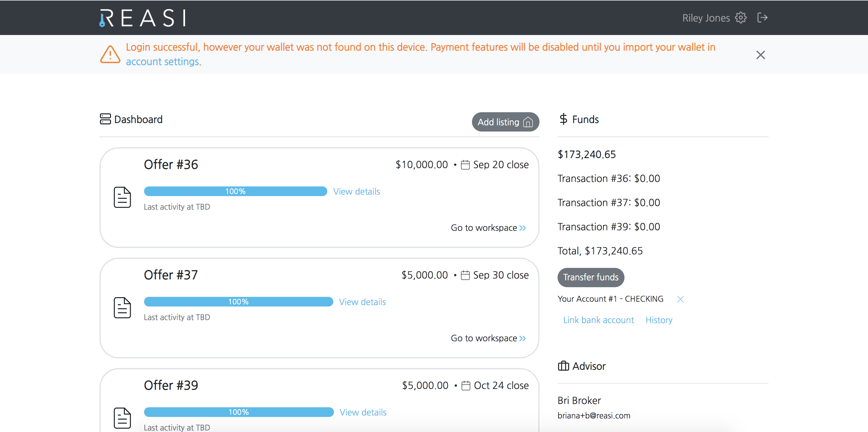Click Offer #36 progress bar at 100%
This screenshot has width=868, height=432.
pos(235,191)
